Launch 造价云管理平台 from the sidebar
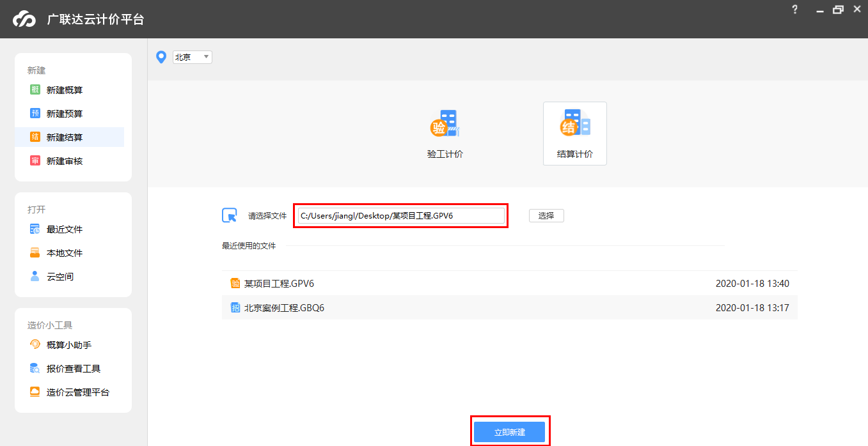 (78, 392)
